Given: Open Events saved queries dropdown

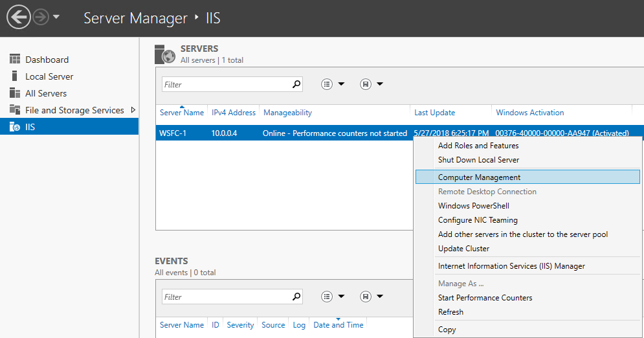Looking at the screenshot, I should (372, 297).
